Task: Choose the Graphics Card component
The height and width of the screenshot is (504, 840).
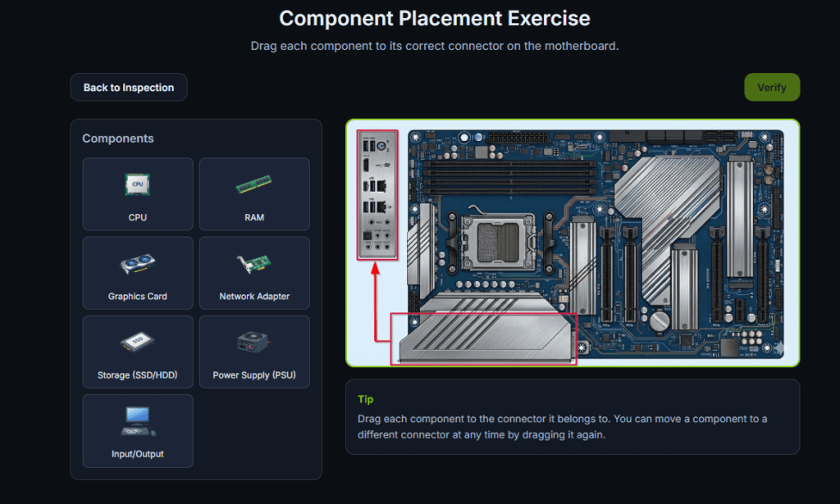Action: coord(138,265)
